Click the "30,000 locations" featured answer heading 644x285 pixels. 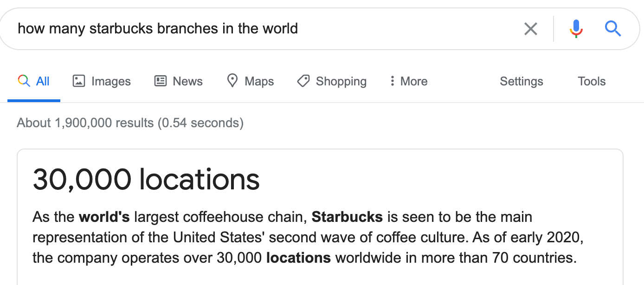coord(146,179)
